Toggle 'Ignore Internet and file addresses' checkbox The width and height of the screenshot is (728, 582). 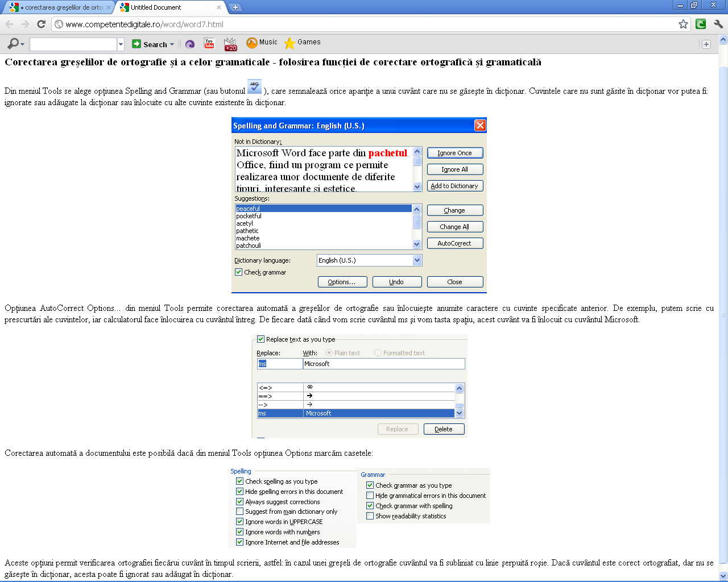coord(240,542)
